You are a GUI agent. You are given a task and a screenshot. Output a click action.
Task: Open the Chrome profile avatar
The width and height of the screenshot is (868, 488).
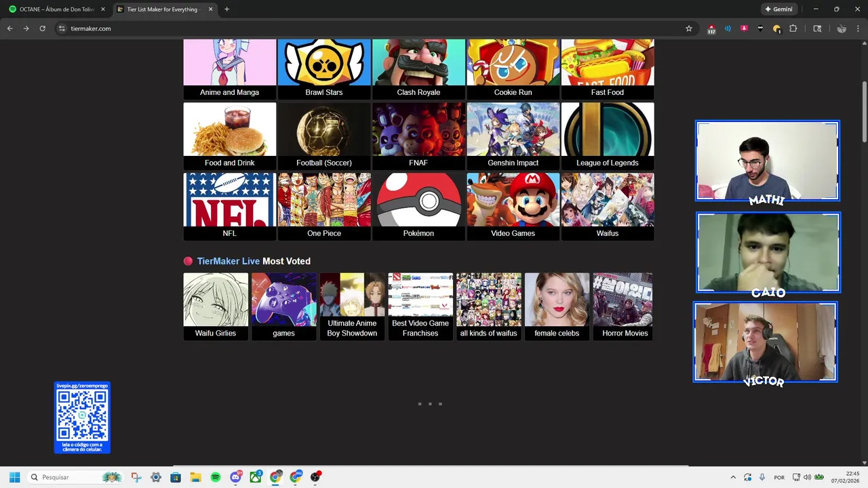coord(842,28)
